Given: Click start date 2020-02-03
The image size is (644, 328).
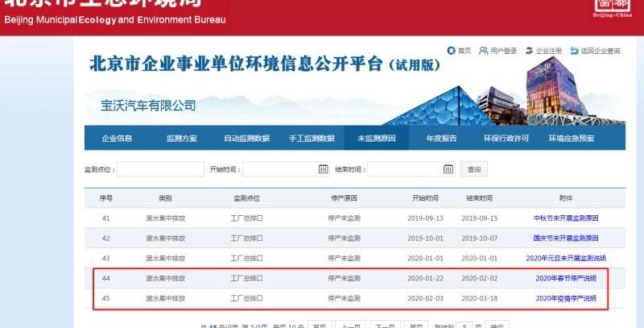Looking at the screenshot, I should click(425, 298).
